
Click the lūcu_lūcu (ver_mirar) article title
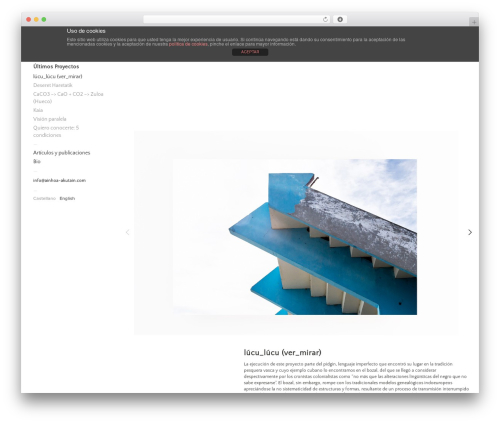[x=282, y=352]
